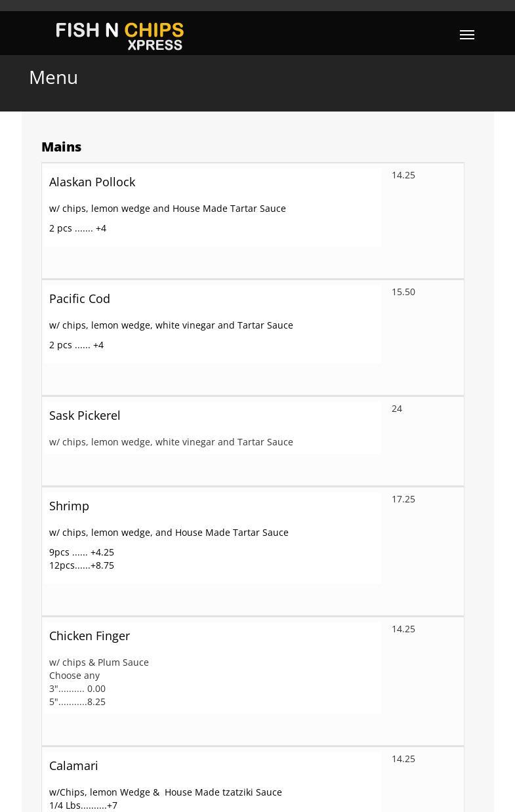Select the Alaskan Pollock item title

[92, 182]
